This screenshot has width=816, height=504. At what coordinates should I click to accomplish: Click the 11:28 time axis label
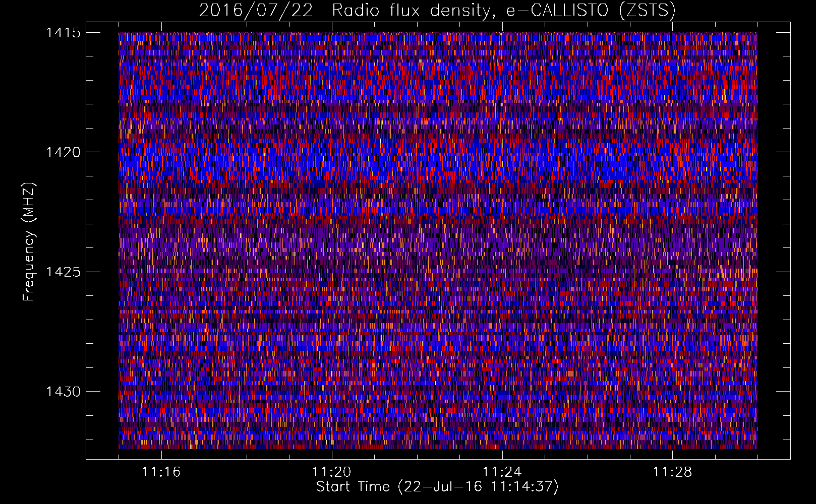(672, 472)
